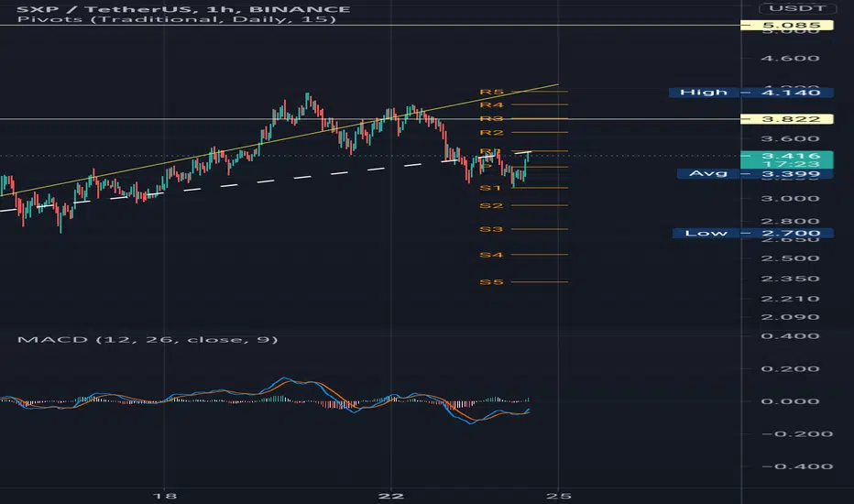Image resolution: width=854 pixels, height=504 pixels.
Task: Click the 3.000 price axis value
Action: 790,198
